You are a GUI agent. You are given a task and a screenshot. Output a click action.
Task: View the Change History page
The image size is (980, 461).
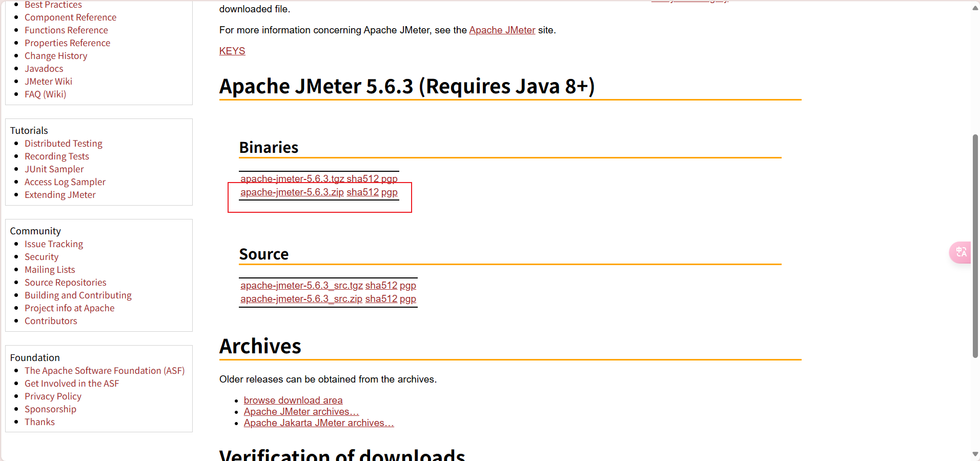click(x=56, y=56)
